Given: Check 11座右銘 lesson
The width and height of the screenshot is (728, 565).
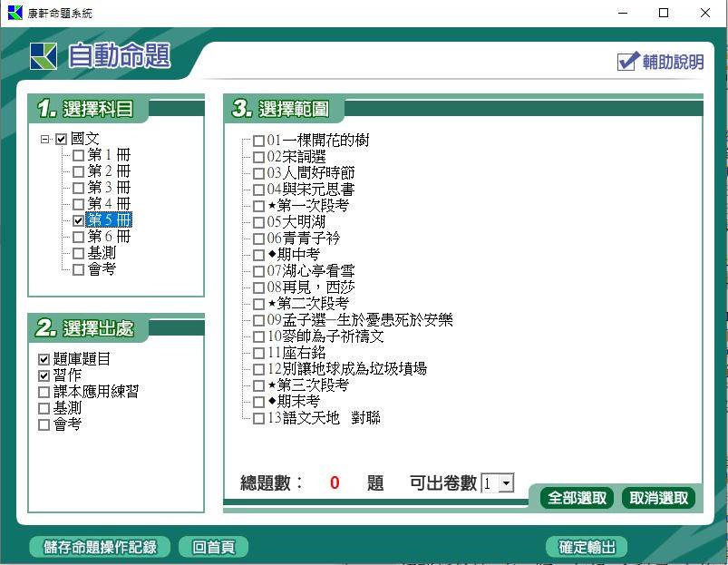Looking at the screenshot, I should click(258, 353).
